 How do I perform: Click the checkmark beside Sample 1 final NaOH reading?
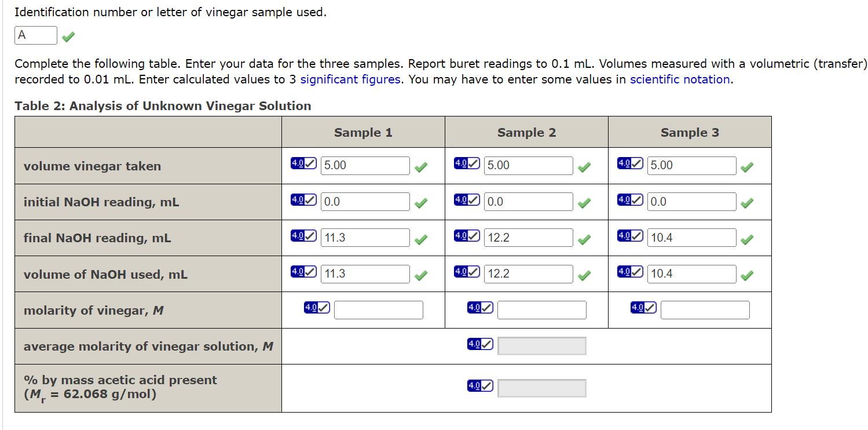click(x=421, y=239)
